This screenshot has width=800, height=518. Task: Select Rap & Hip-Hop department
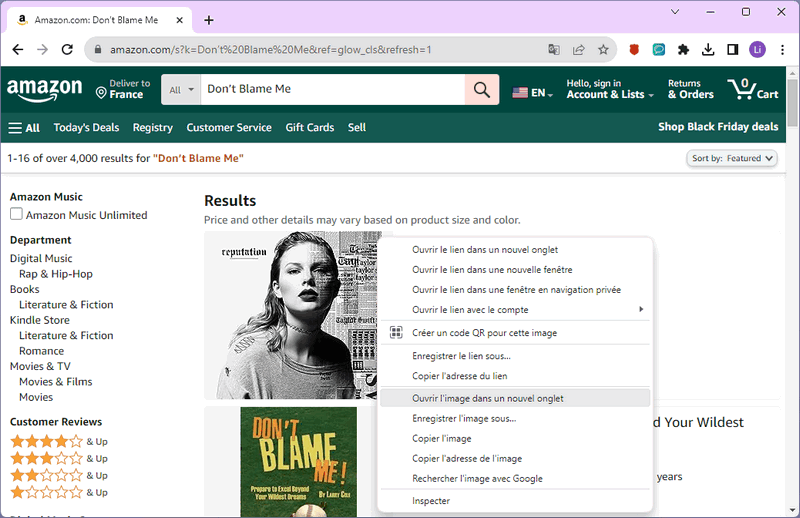pyautogui.click(x=56, y=274)
